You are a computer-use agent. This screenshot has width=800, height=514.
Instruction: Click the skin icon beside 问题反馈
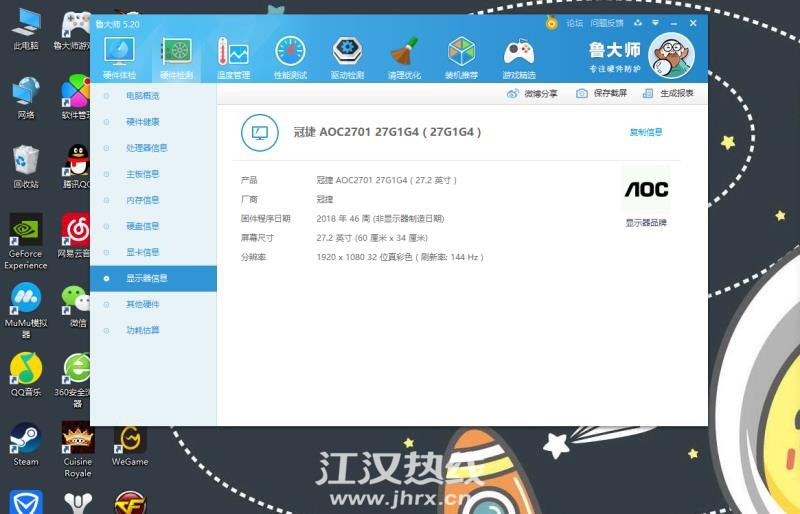638,23
